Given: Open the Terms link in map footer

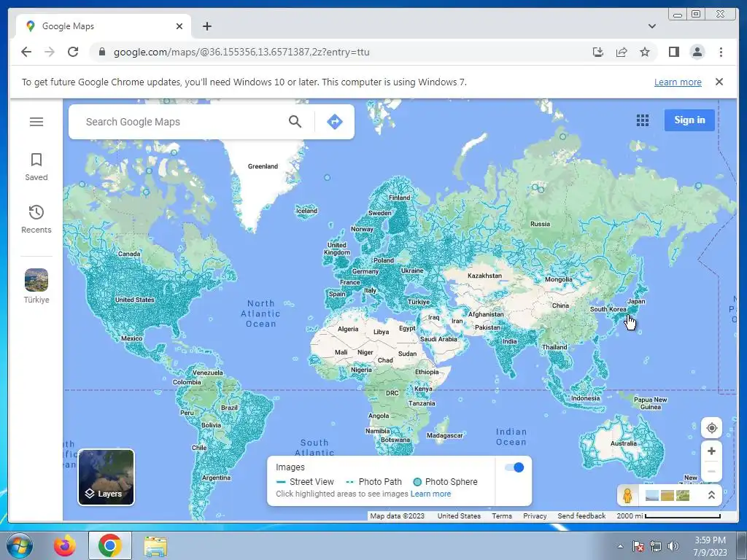Looking at the screenshot, I should pos(502,516).
